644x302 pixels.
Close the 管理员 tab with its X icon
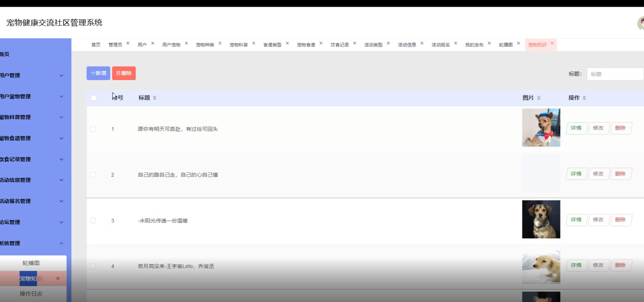[128, 43]
